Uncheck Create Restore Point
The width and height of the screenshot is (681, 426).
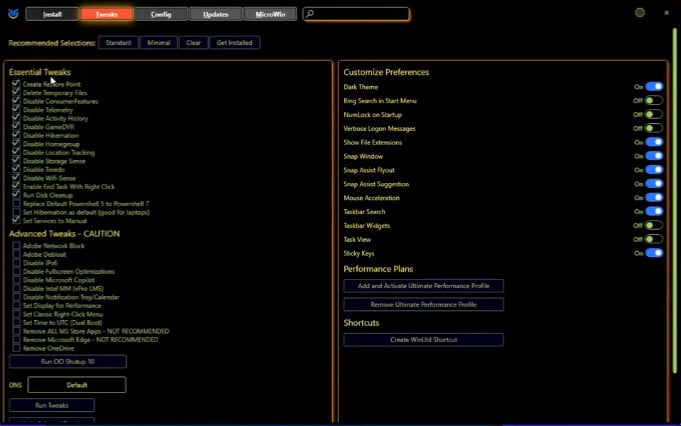point(16,84)
